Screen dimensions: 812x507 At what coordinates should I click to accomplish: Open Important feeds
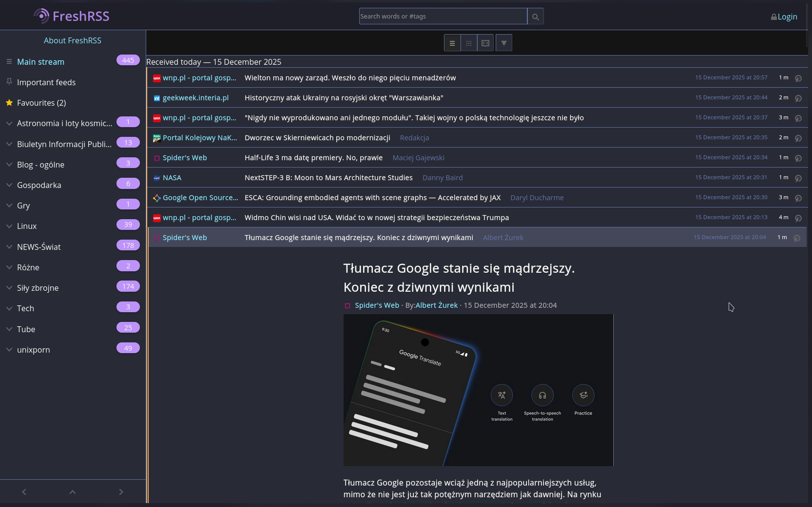coord(46,82)
